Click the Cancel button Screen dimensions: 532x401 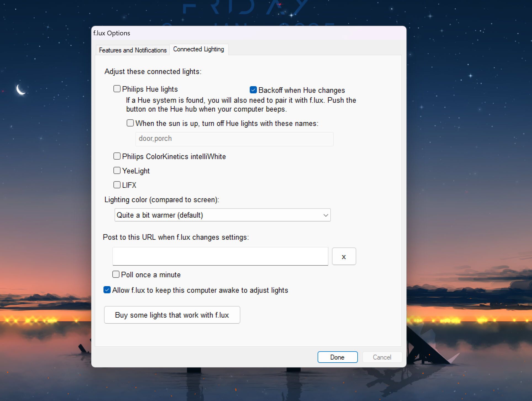pyautogui.click(x=382, y=357)
